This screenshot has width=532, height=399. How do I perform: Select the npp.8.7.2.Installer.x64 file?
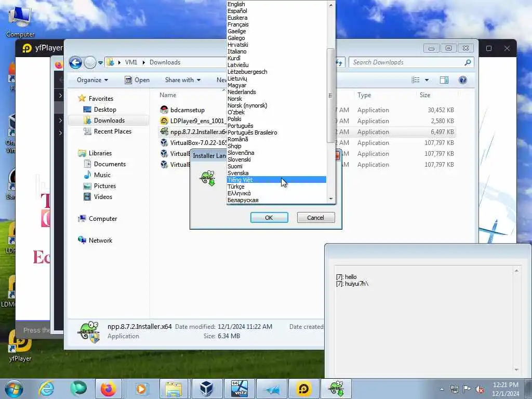coord(193,131)
